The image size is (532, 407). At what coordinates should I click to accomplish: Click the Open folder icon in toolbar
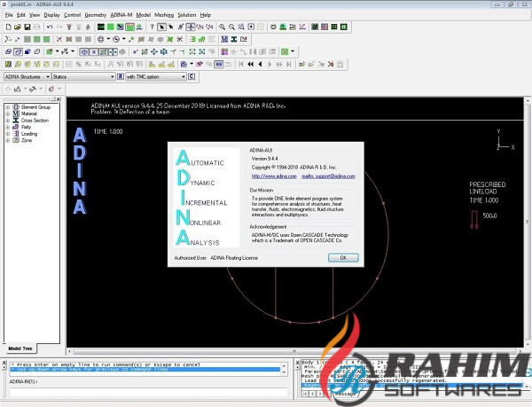pos(18,27)
